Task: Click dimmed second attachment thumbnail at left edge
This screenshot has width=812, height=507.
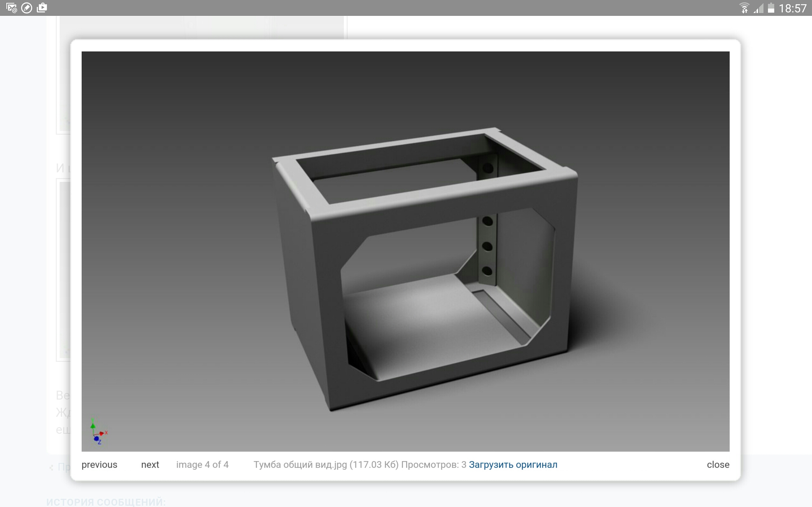Action: [64, 268]
